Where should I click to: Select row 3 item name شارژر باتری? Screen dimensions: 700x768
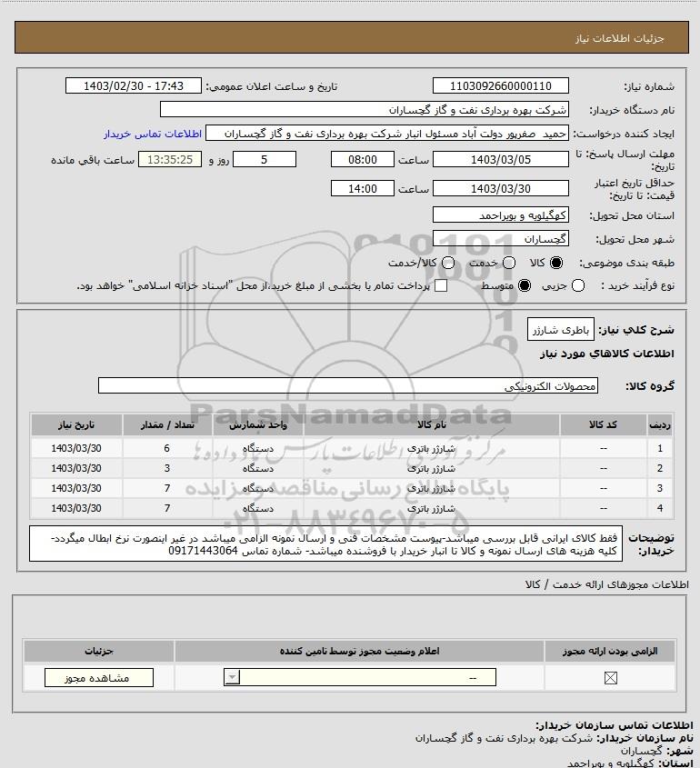point(432,488)
